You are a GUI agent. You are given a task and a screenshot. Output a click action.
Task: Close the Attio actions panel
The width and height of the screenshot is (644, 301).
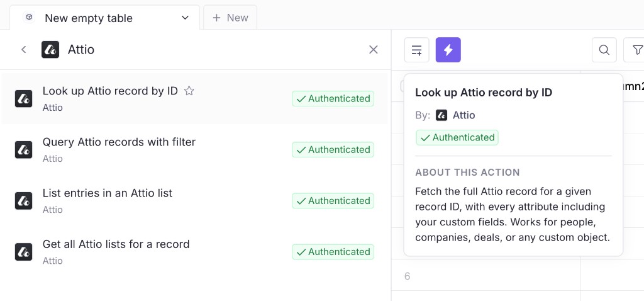click(x=374, y=50)
